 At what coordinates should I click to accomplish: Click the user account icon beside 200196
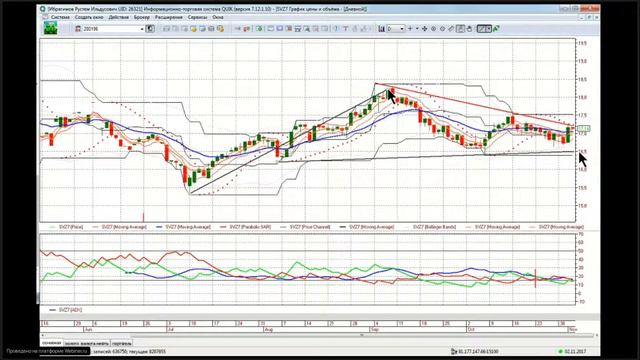78,29
